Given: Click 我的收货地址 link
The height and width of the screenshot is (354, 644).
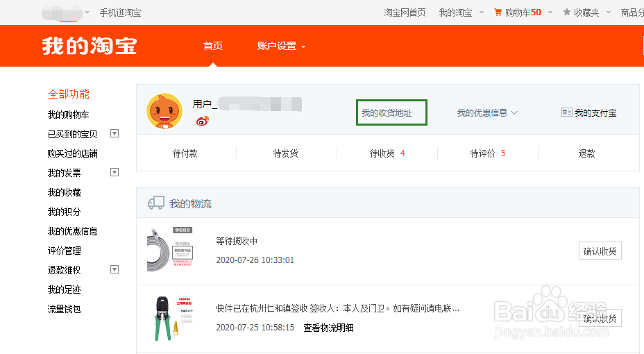Looking at the screenshot, I should point(387,113).
